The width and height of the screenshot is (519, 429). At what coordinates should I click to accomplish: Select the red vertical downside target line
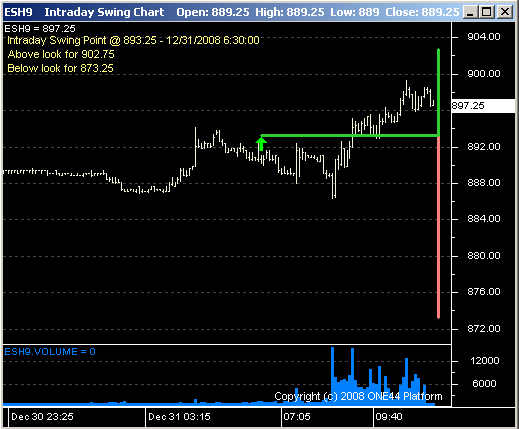[438, 227]
